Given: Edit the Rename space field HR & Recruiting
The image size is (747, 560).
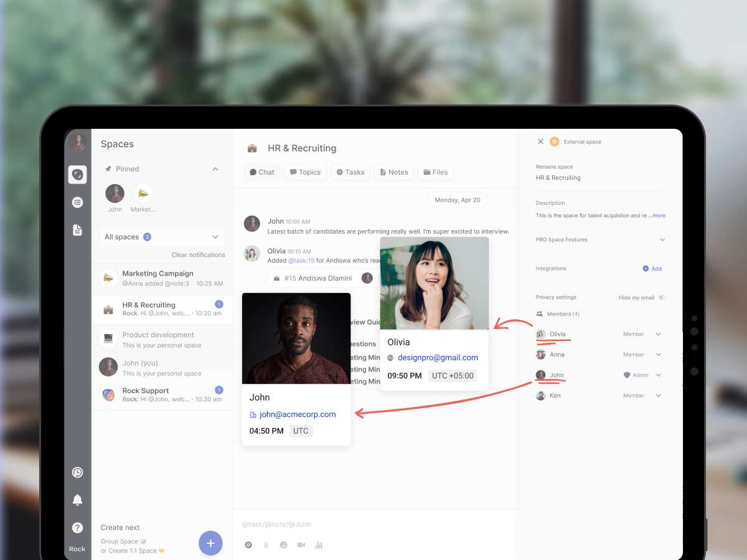Looking at the screenshot, I should pyautogui.click(x=558, y=178).
